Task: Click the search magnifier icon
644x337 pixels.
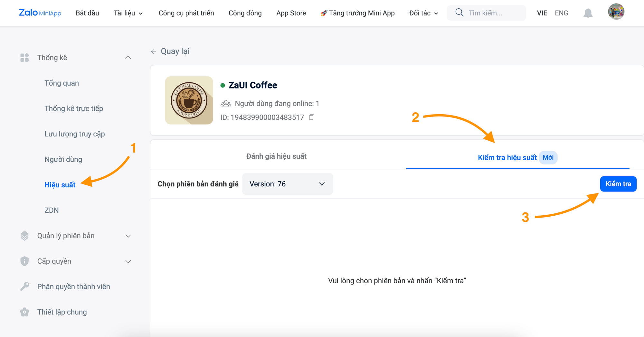Action: 459,13
